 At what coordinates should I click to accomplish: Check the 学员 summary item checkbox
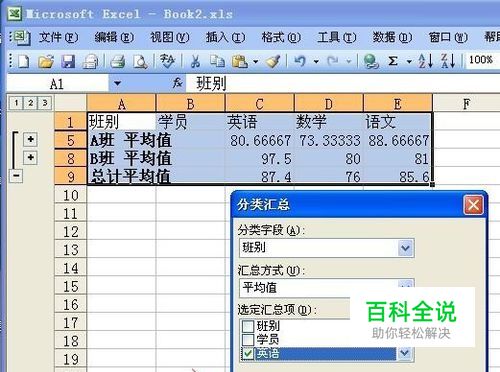(248, 340)
